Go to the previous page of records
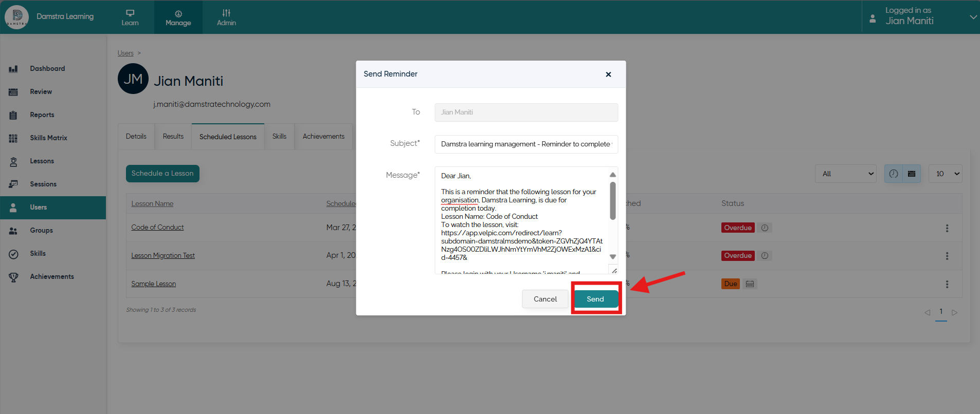 [927, 312]
